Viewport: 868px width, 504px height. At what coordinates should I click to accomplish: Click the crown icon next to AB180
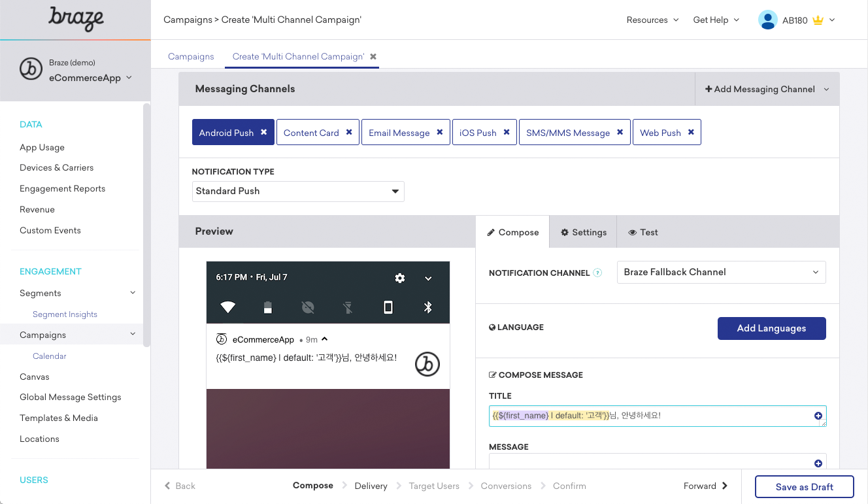[x=818, y=20]
